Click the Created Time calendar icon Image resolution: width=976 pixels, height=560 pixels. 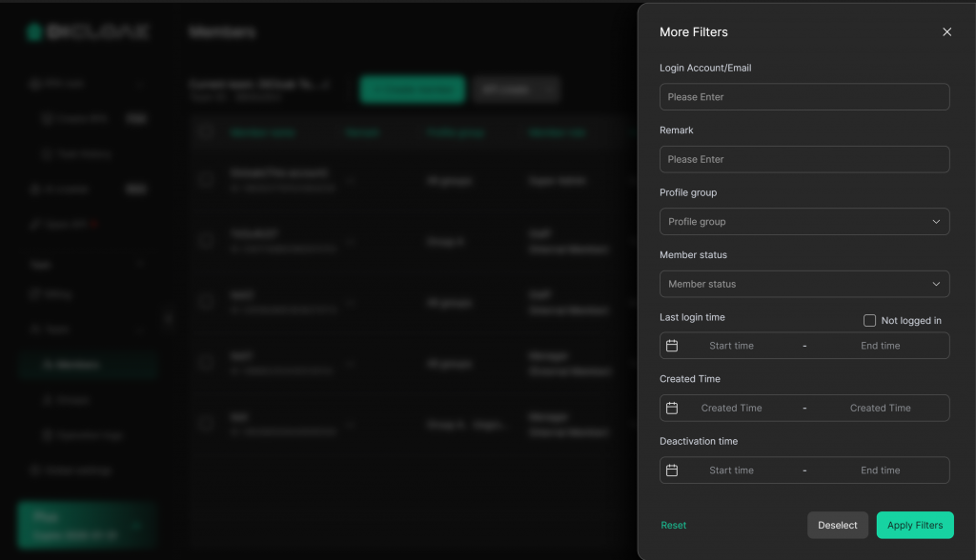click(672, 408)
